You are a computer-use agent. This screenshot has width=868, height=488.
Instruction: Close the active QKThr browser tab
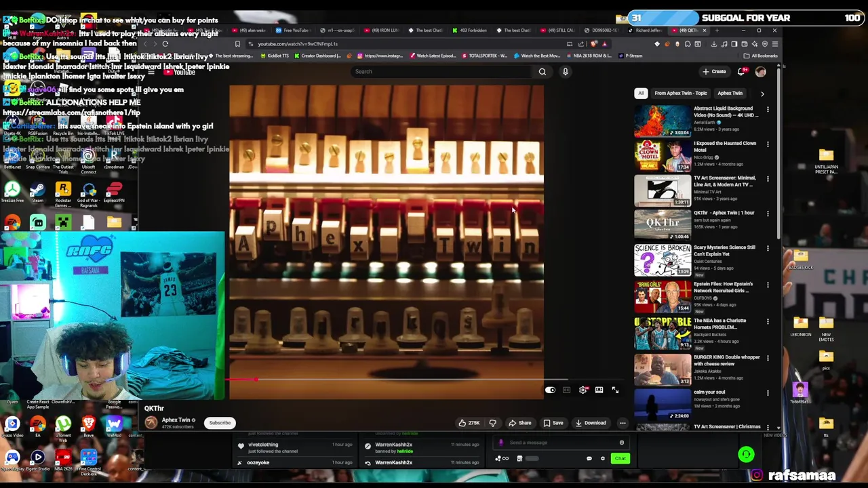coord(704,30)
